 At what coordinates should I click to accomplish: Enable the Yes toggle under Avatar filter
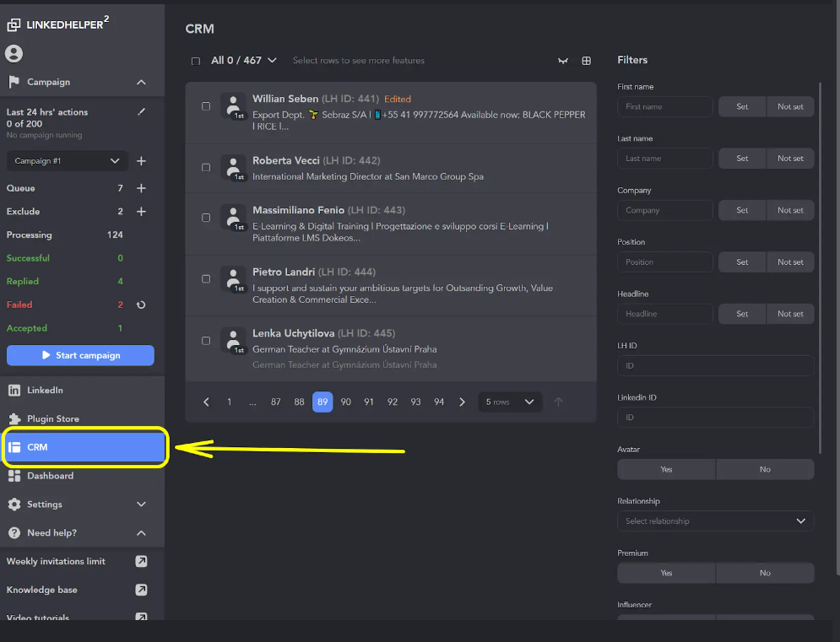(x=665, y=468)
